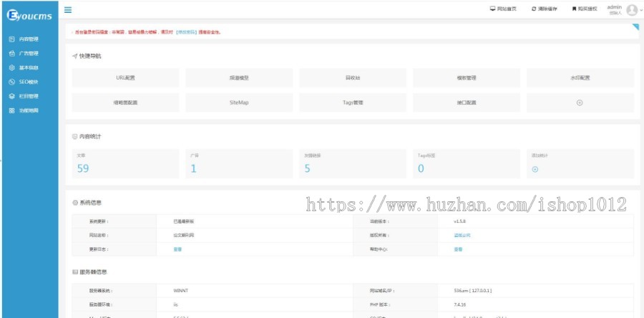This screenshot has height=318, width=644.
Task: Open the 水印配置 shortcut
Action: [580, 77]
